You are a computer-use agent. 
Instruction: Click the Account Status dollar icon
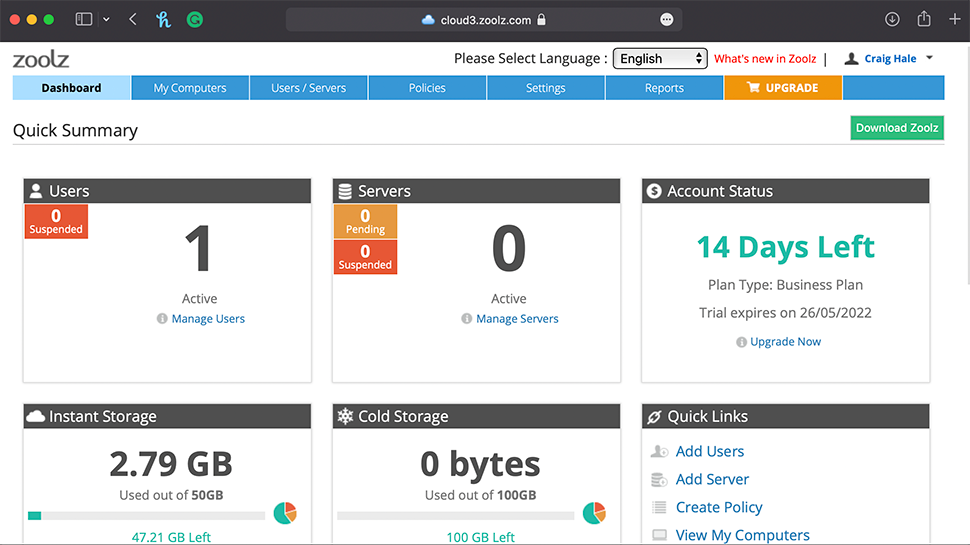pyautogui.click(x=654, y=191)
